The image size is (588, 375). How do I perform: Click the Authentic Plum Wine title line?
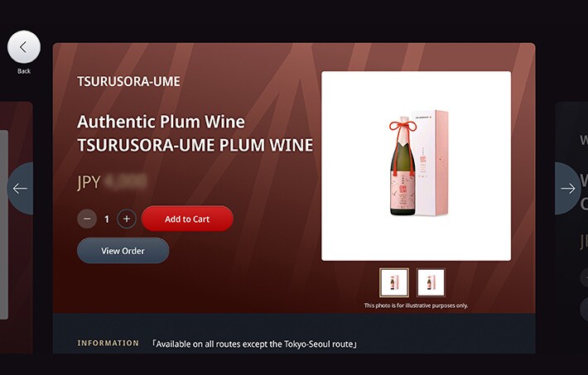(x=161, y=122)
